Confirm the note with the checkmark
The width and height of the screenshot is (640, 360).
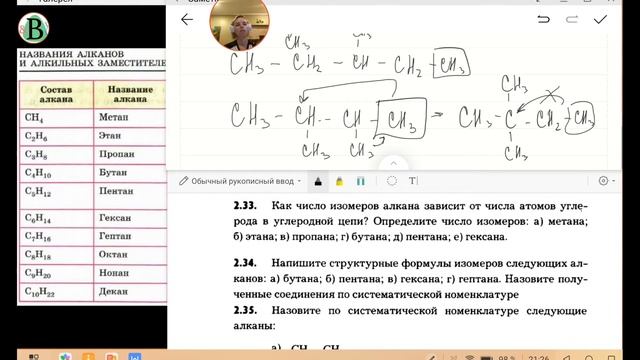(x=600, y=19)
